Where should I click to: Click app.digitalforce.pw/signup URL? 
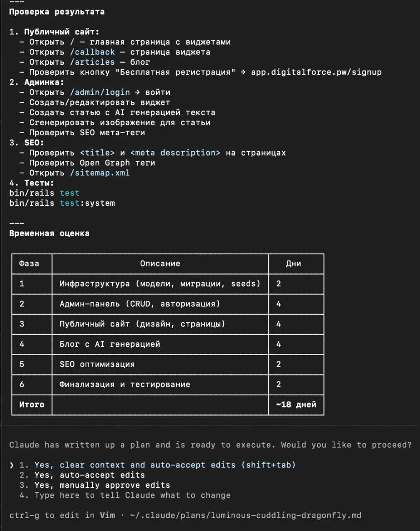316,72
